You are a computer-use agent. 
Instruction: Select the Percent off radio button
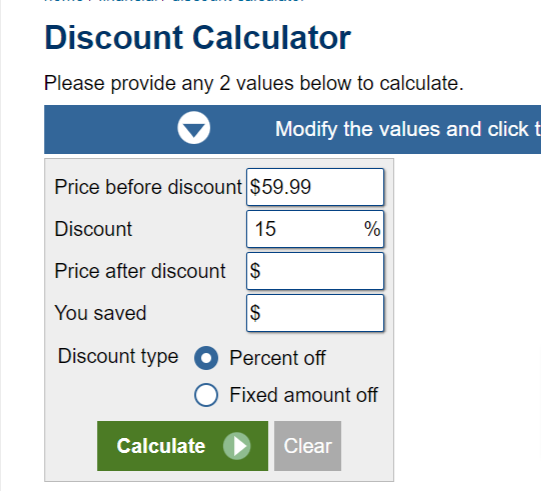[x=206, y=358]
